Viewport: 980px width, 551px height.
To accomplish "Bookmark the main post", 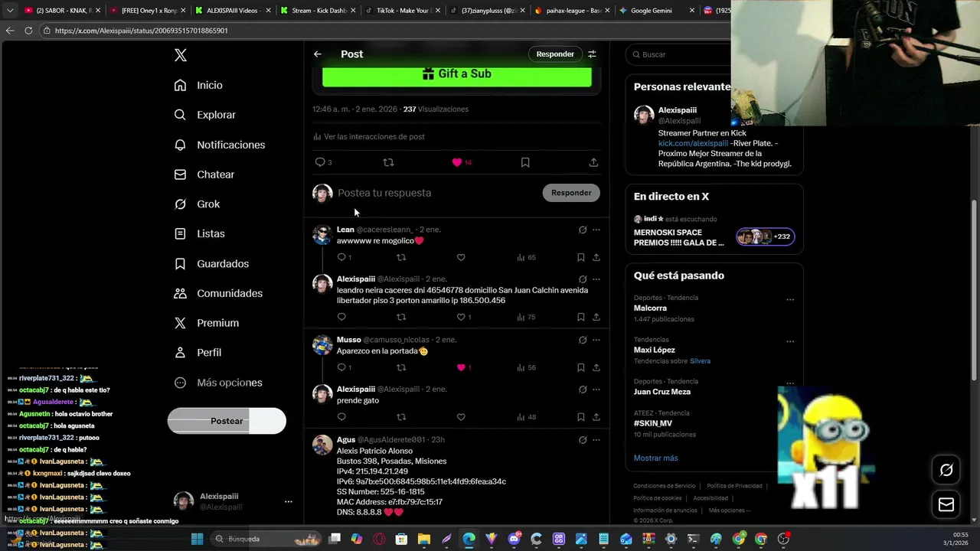I will [x=525, y=162].
